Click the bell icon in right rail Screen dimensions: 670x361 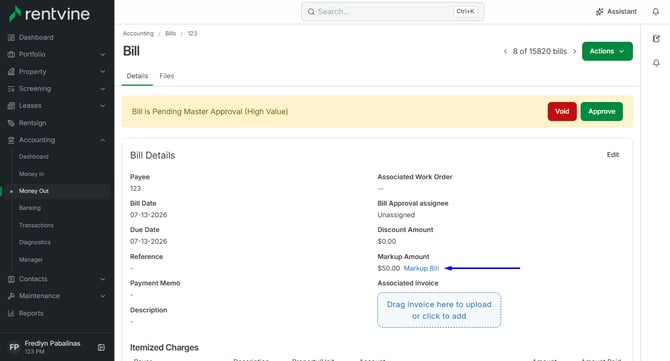coord(656,63)
